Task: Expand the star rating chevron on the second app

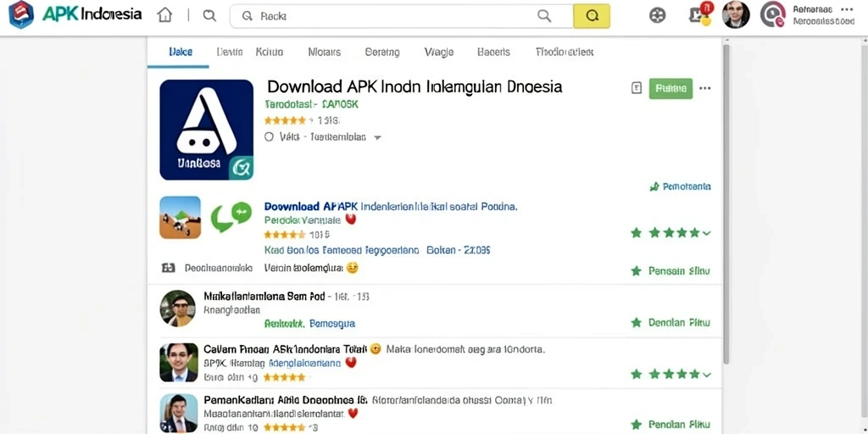Action: click(x=707, y=233)
